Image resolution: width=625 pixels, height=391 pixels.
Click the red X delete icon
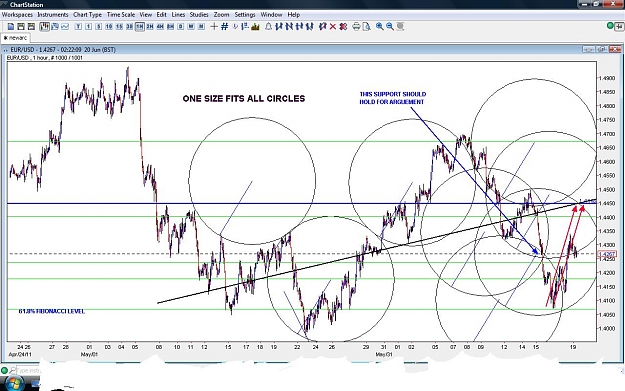333,27
